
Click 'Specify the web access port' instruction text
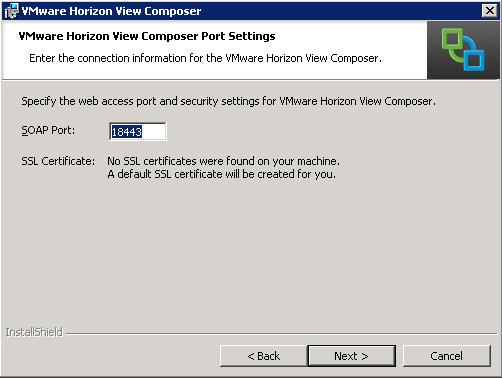point(228,101)
